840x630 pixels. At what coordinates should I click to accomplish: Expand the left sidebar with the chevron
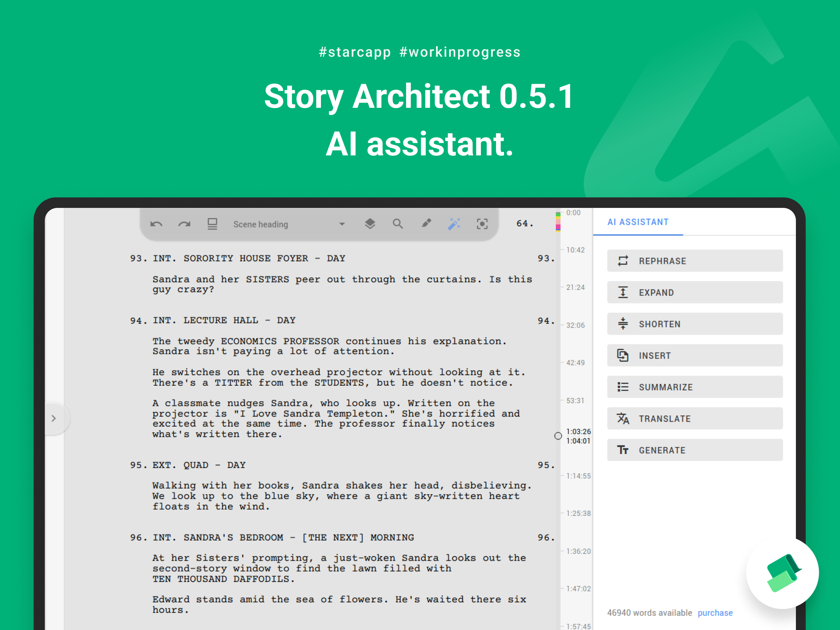[54, 419]
